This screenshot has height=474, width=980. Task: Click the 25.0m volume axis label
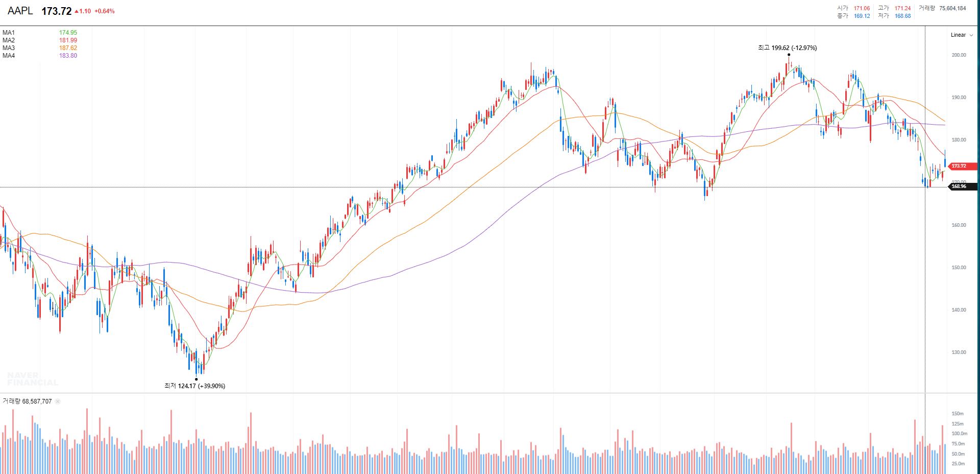[958, 464]
